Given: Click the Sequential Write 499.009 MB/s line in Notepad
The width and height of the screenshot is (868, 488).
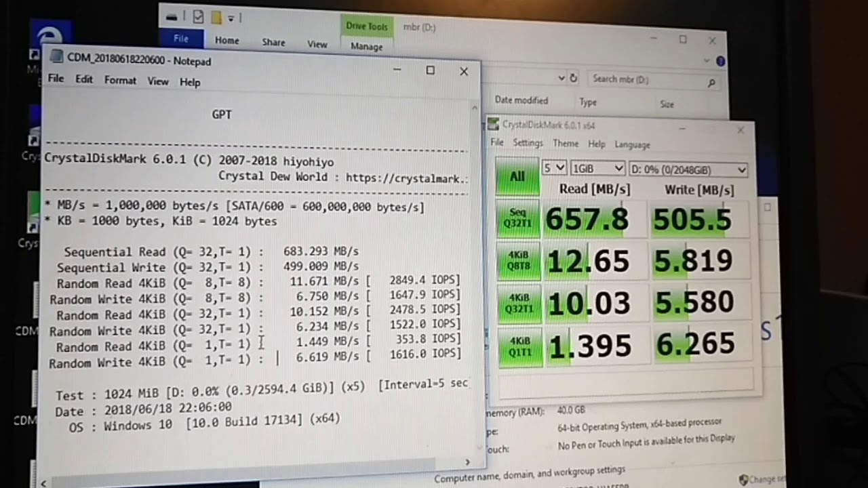Looking at the screenshot, I should click(x=208, y=268).
